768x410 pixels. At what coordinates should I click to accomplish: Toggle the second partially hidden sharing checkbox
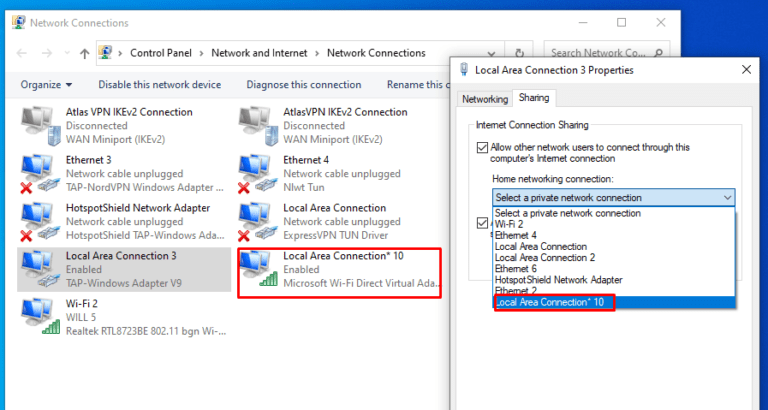click(482, 223)
